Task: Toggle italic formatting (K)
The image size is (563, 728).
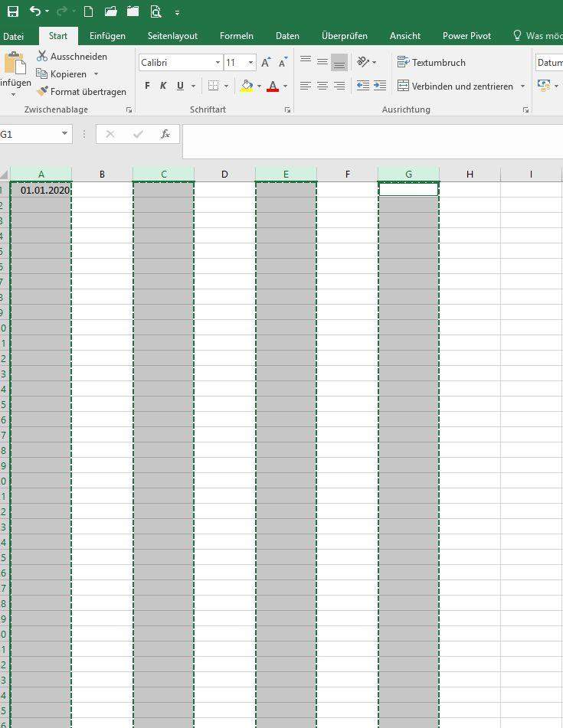Action: (x=163, y=86)
